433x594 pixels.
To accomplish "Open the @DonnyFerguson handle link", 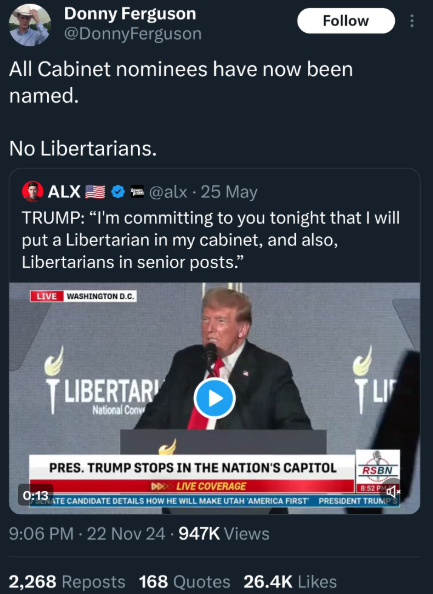I will click(133, 34).
